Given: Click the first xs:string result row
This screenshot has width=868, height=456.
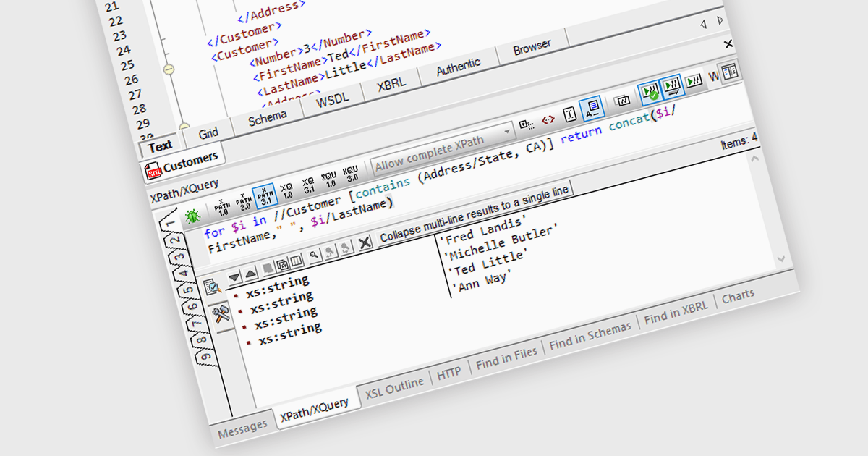Looking at the screenshot, I should pyautogui.click(x=277, y=287).
